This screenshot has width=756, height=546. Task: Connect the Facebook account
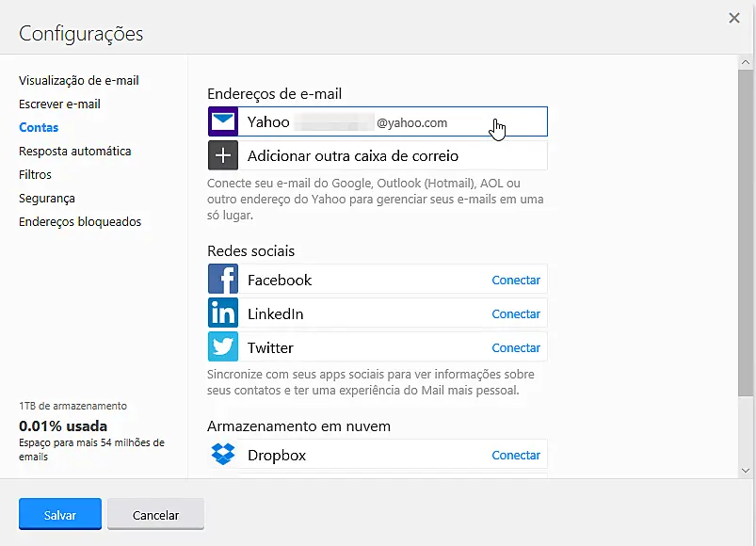click(516, 281)
